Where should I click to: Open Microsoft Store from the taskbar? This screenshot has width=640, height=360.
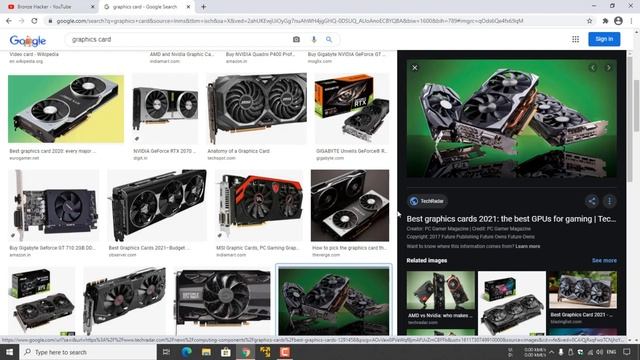pos(226,352)
